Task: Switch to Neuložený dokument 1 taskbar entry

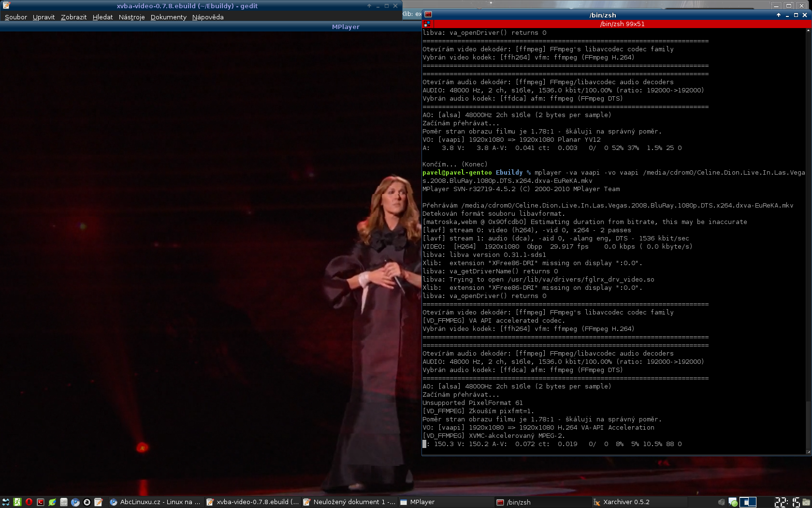Action: click(x=349, y=502)
